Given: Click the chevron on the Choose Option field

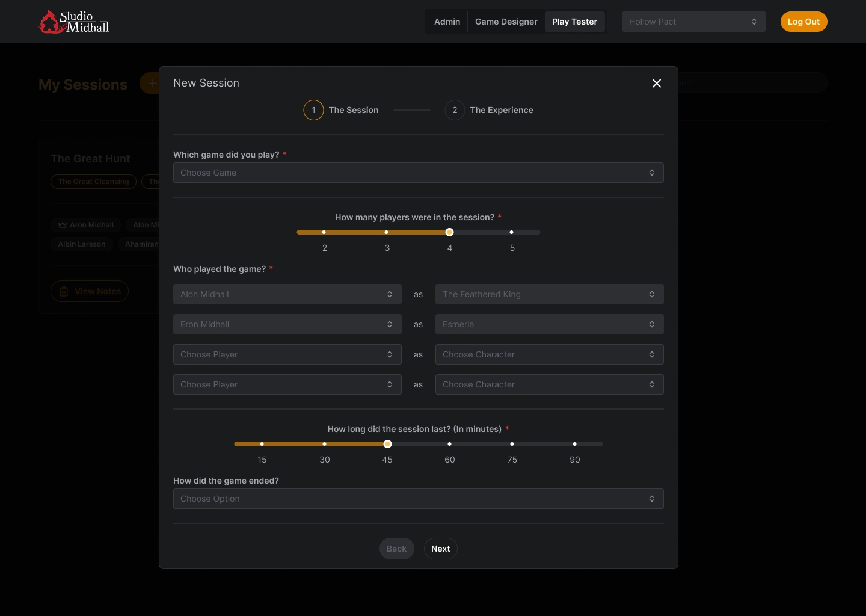Looking at the screenshot, I should 652,499.
